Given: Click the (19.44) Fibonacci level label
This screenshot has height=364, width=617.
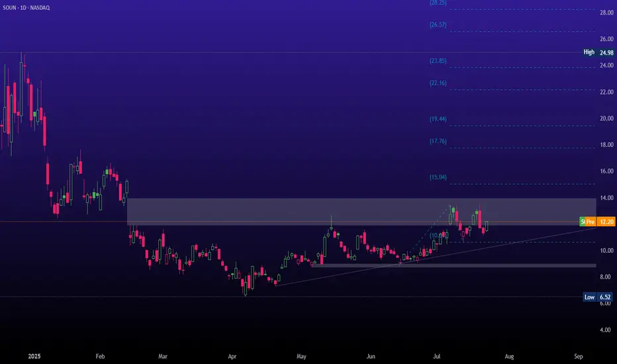Looking at the screenshot, I should point(438,119).
